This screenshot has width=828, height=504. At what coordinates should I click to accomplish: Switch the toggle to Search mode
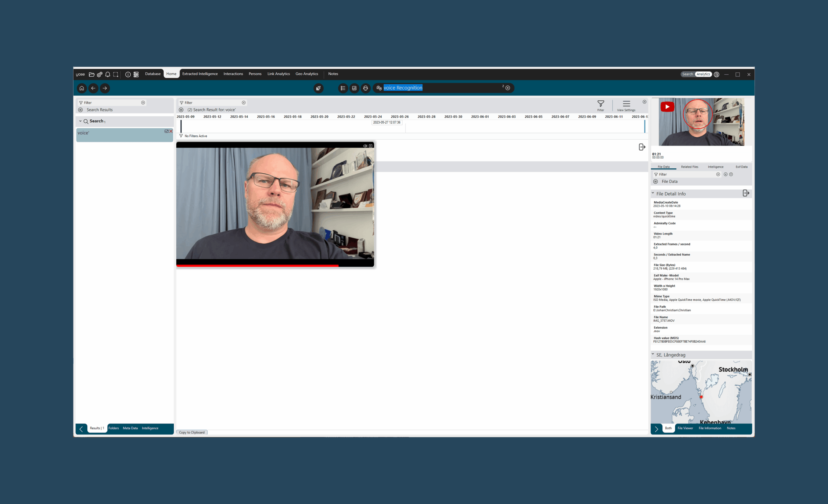(x=687, y=74)
